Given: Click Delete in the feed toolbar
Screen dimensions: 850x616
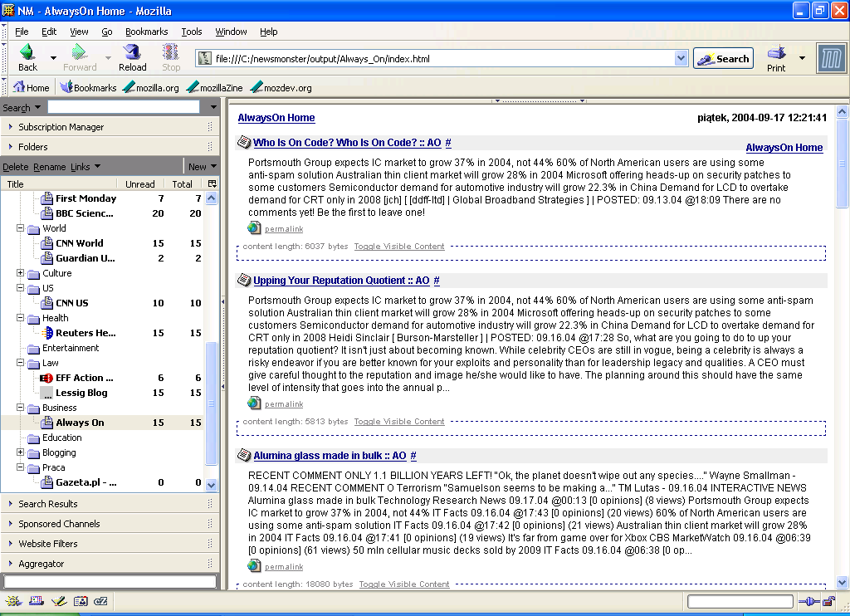Looking at the screenshot, I should 15,167.
